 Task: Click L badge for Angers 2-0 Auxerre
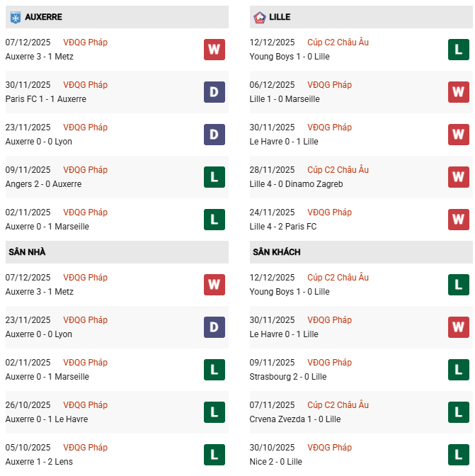pyautogui.click(x=214, y=177)
